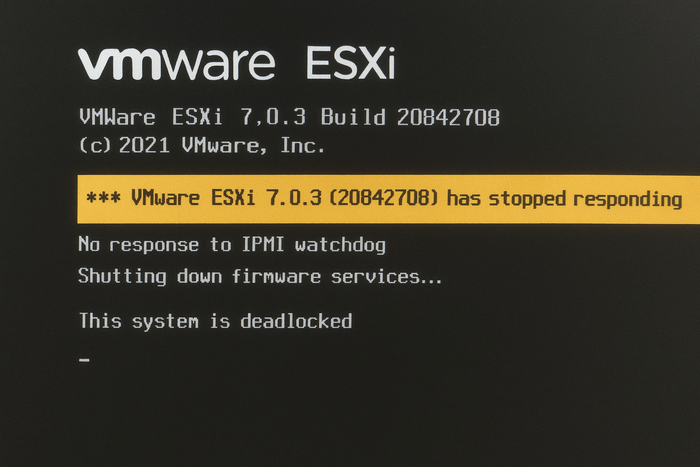This screenshot has width=700, height=467.
Task: Click the ESXi logo text
Action: tap(351, 63)
